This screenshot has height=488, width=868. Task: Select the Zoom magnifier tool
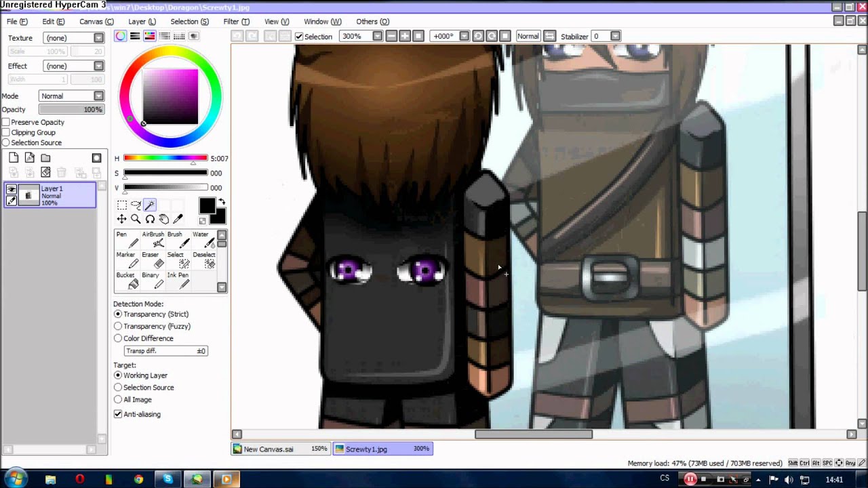tap(136, 219)
